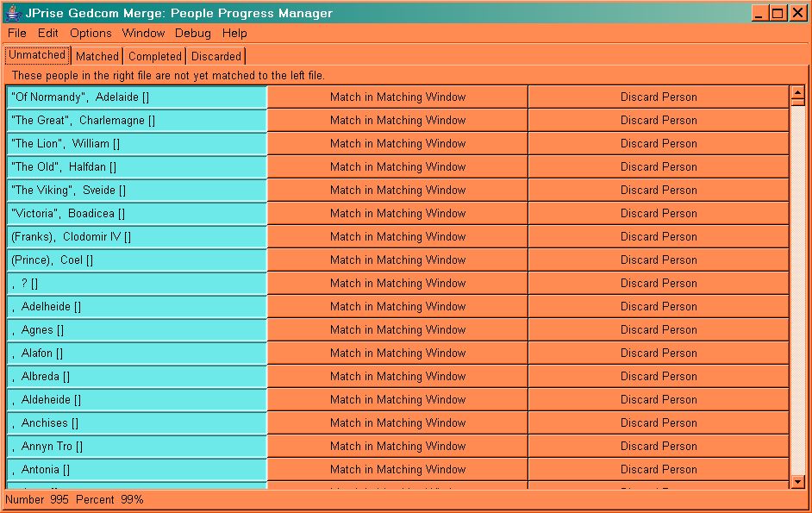Discard Person for Antonia
812x513 pixels.
[x=659, y=470]
